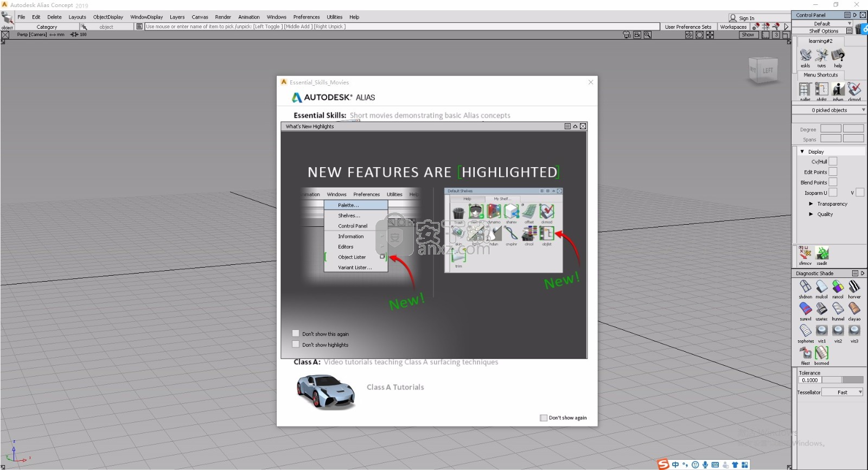Select surevl surface evaluation shade icon
Screen dimensions: 868x470
pyautogui.click(x=806, y=309)
